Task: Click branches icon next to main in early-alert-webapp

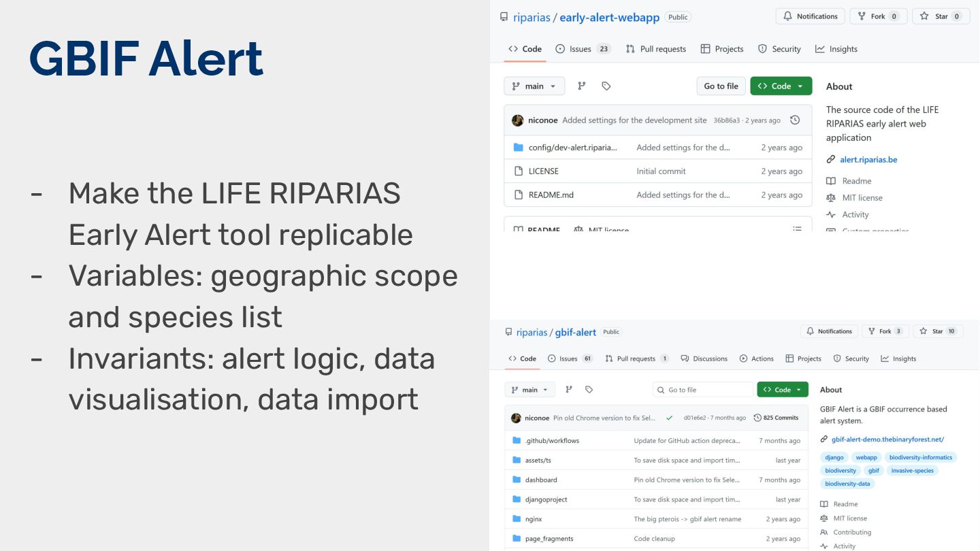Action: [582, 86]
